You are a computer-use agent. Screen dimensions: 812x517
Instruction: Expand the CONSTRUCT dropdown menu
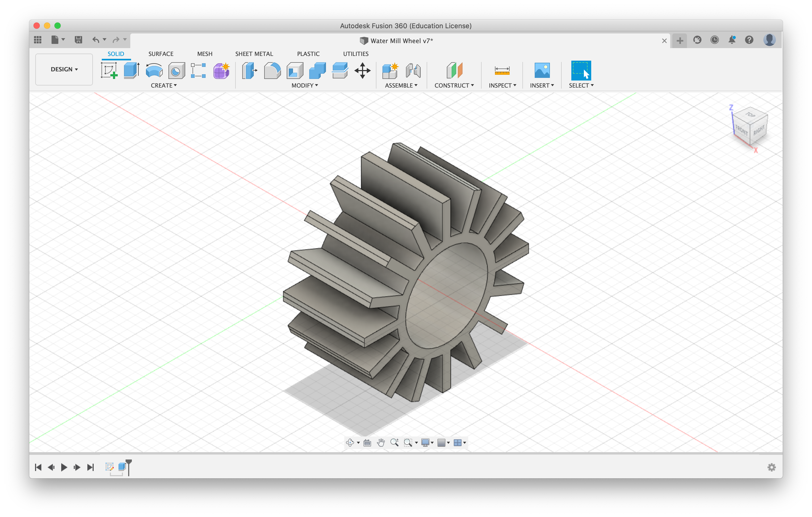pos(454,85)
